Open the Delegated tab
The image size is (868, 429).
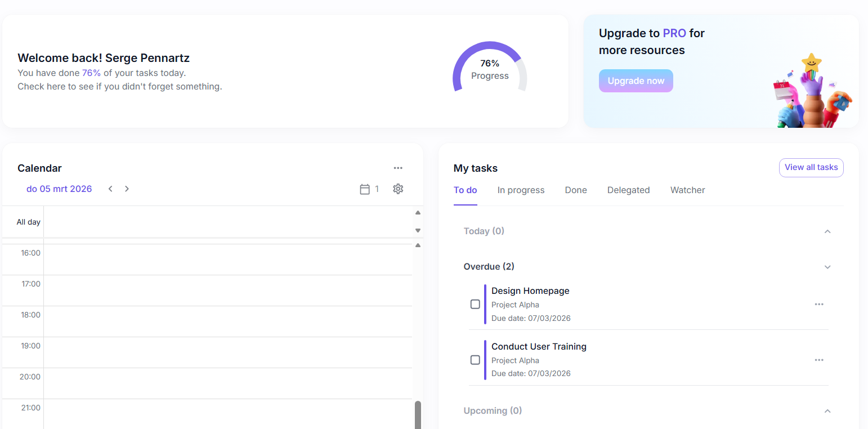pos(628,190)
